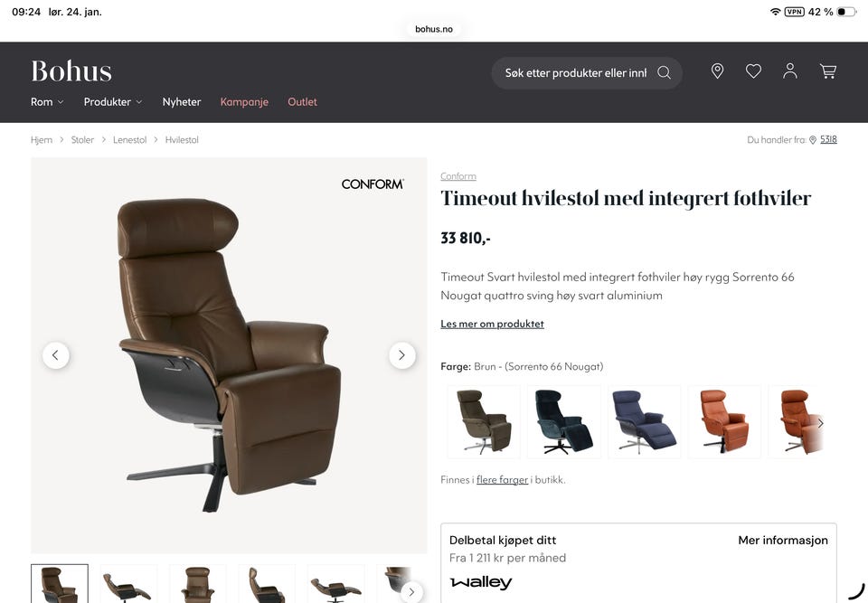Open the store locator pin icon
868x603 pixels.
pyautogui.click(x=717, y=71)
